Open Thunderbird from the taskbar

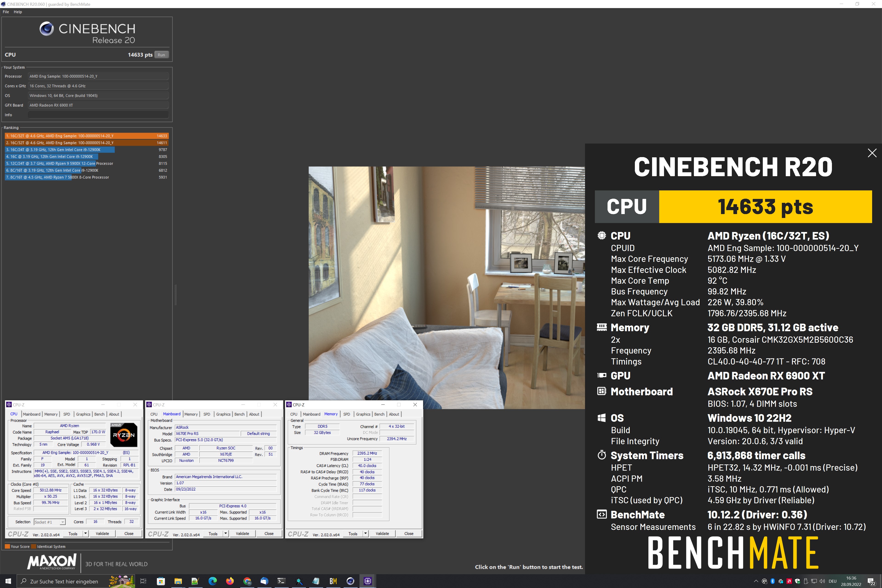264,581
